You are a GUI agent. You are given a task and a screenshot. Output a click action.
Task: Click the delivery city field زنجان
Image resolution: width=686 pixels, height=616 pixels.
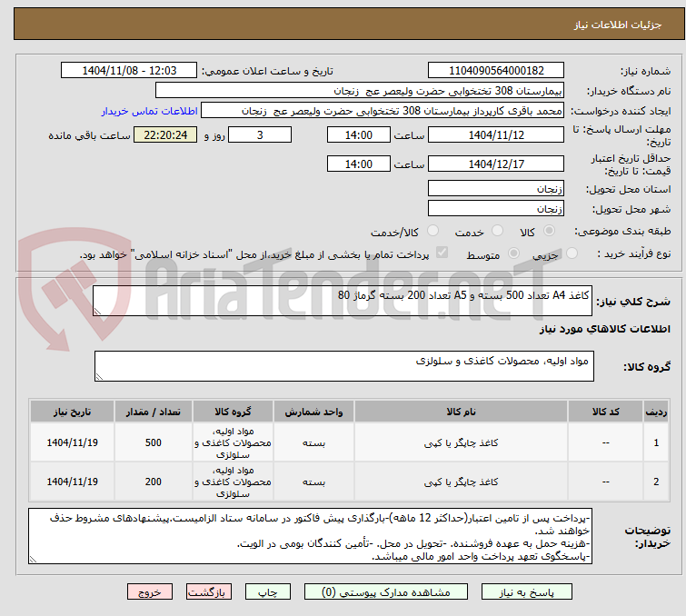(x=496, y=208)
